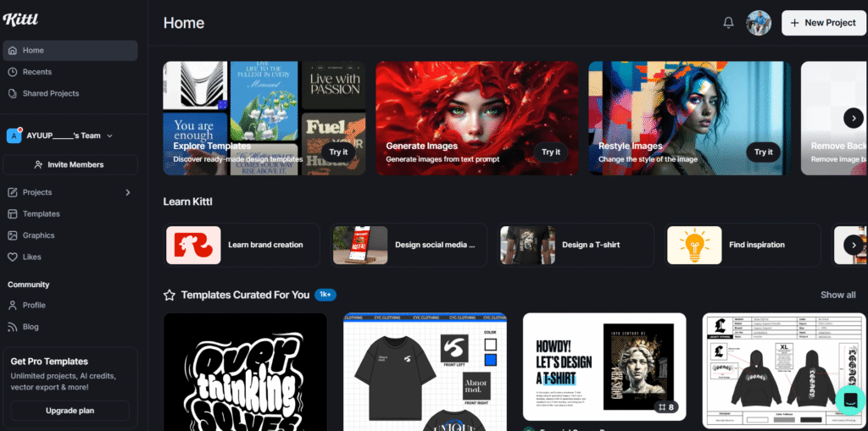Open Blog under Community
The image size is (868, 431).
[x=70, y=327]
